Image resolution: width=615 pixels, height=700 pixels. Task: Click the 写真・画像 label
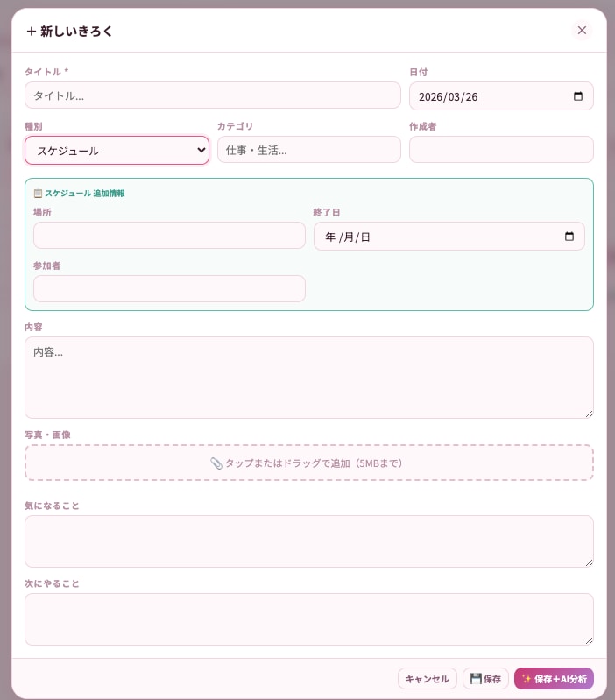point(47,435)
